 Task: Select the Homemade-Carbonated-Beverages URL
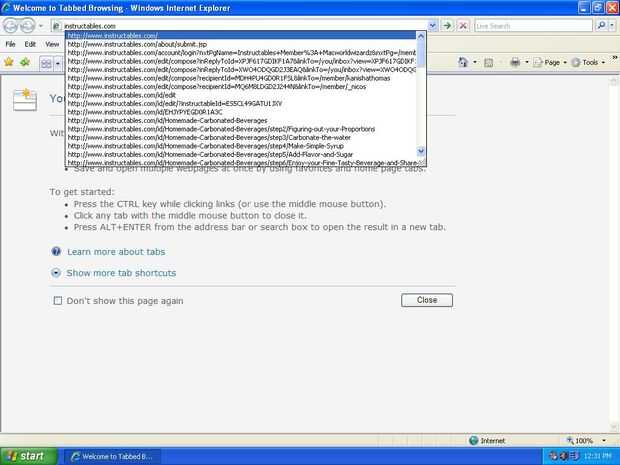pyautogui.click(x=241, y=121)
